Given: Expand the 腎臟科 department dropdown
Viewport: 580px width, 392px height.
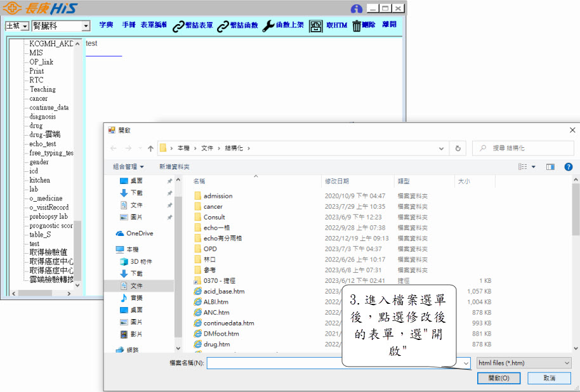Looking at the screenshot, I should coord(86,26).
